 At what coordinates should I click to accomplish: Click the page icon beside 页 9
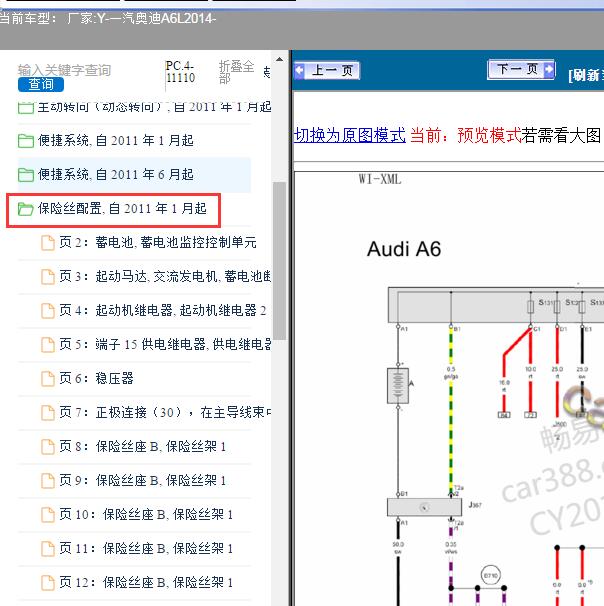click(48, 480)
